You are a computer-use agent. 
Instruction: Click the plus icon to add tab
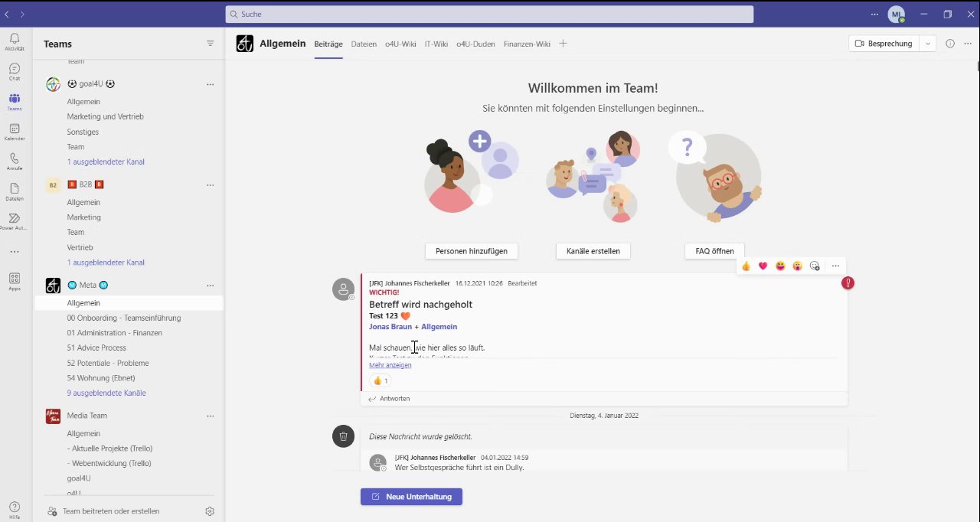coord(563,44)
